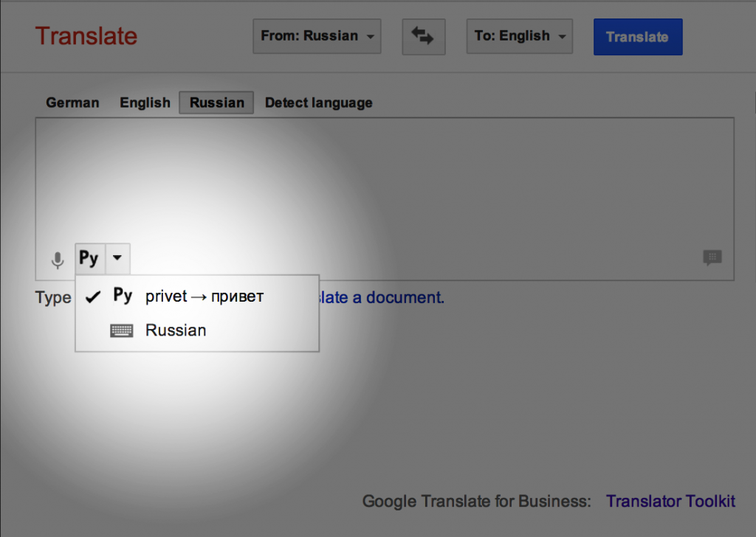This screenshot has width=756, height=537.
Task: Click the feedback speech bubble icon
Action: pyautogui.click(x=712, y=257)
